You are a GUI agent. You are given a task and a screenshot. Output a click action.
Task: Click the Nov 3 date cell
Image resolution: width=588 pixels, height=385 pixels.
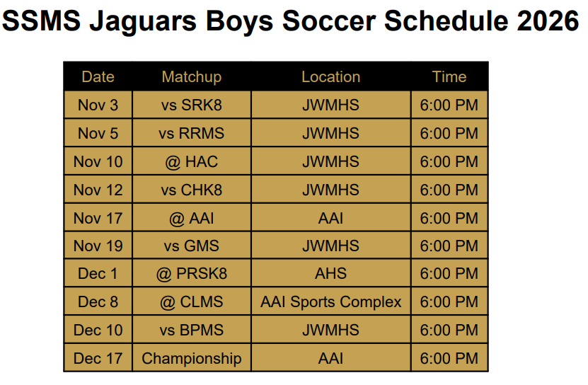tap(98, 105)
